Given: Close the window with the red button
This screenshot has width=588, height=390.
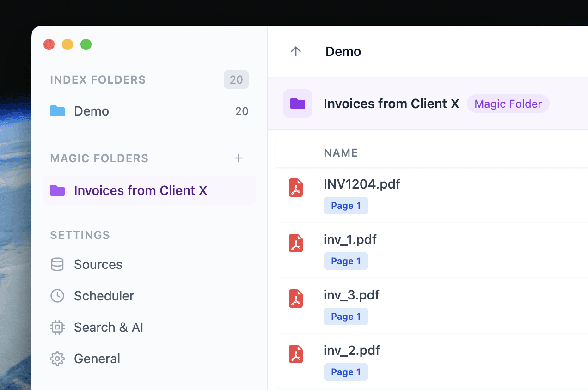Looking at the screenshot, I should point(49,44).
